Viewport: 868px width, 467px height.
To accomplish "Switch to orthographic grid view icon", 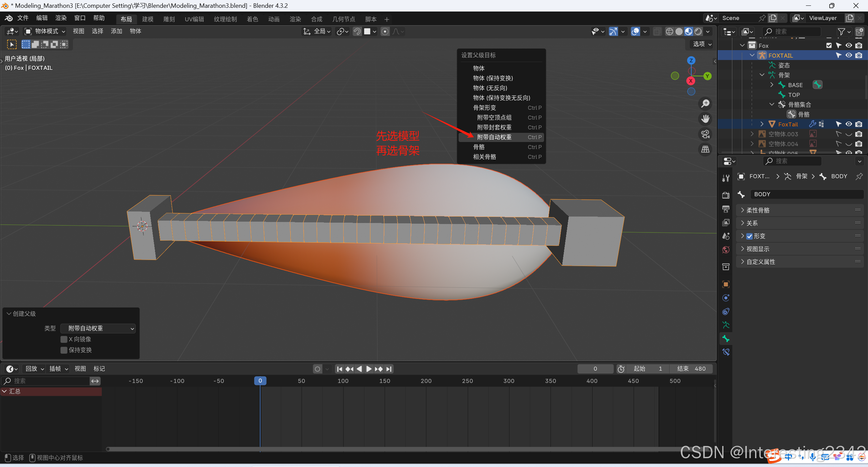I will click(x=706, y=149).
